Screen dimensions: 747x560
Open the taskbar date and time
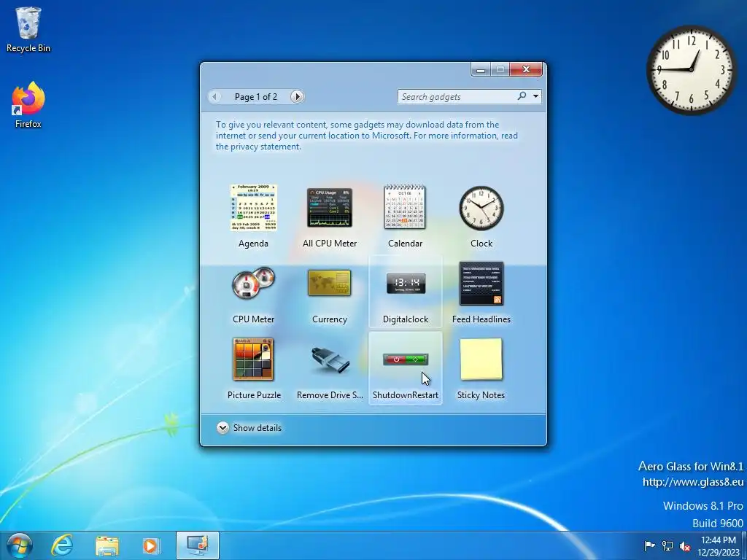(x=718, y=546)
